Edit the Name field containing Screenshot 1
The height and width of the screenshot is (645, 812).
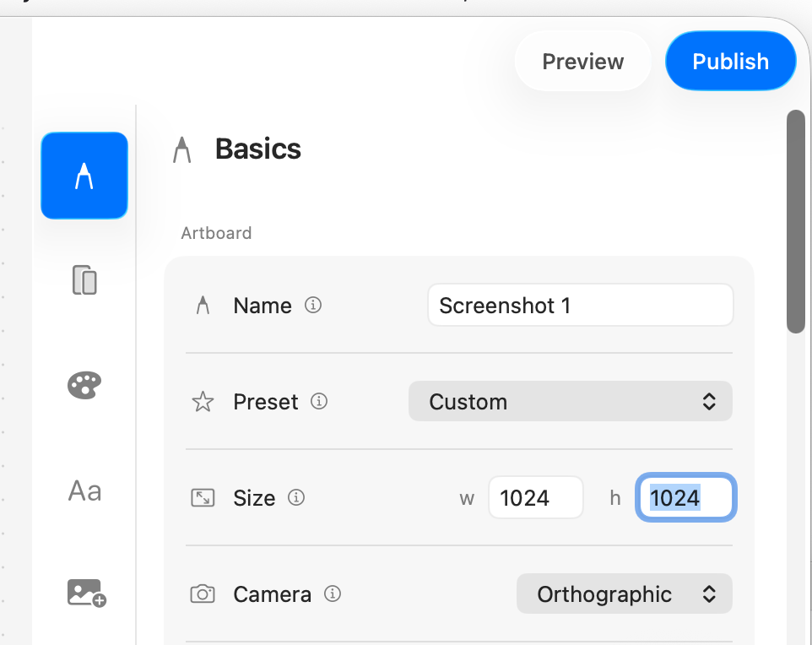(x=581, y=305)
